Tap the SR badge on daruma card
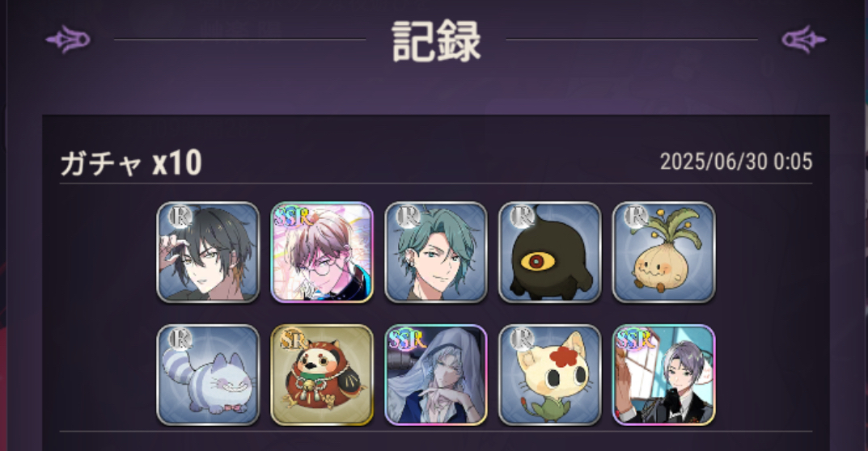868x451 pixels. tap(291, 339)
